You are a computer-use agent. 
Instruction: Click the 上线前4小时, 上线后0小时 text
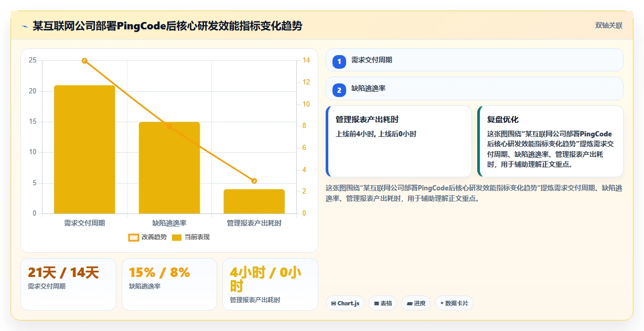coord(376,134)
